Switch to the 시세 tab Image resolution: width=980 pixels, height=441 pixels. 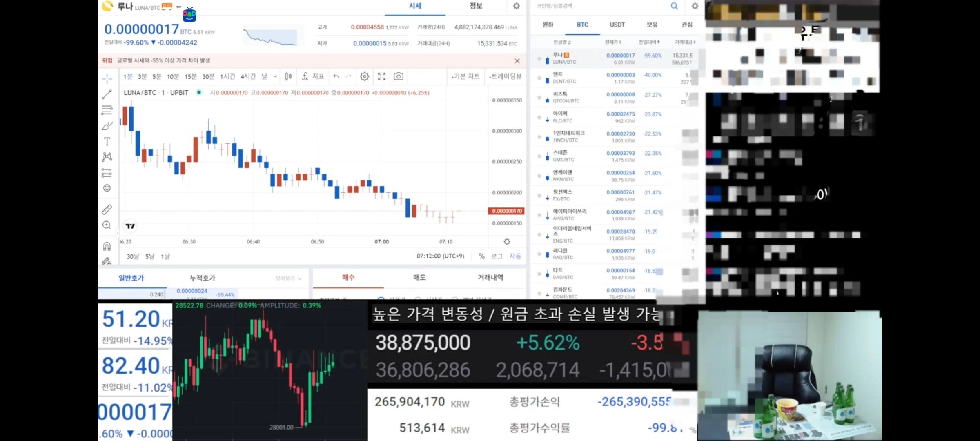(415, 6)
